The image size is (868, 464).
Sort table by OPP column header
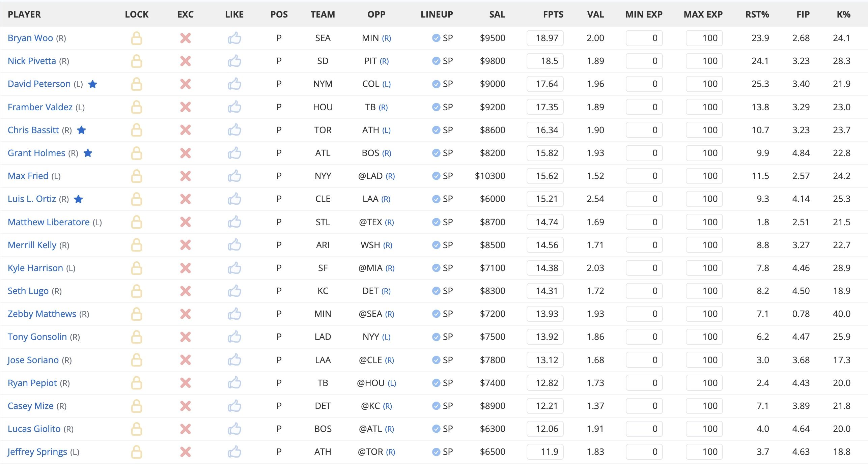coord(376,14)
